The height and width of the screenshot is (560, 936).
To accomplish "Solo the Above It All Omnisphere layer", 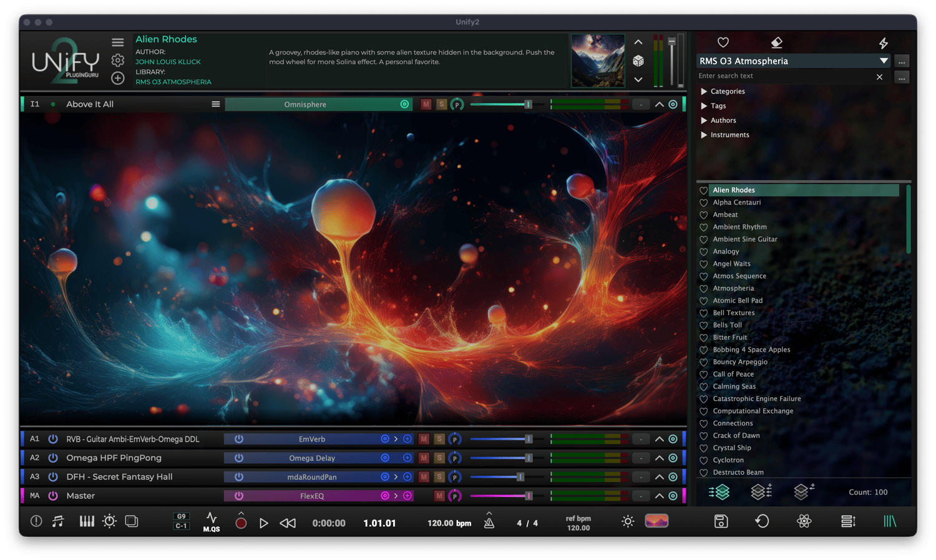I will click(x=441, y=104).
